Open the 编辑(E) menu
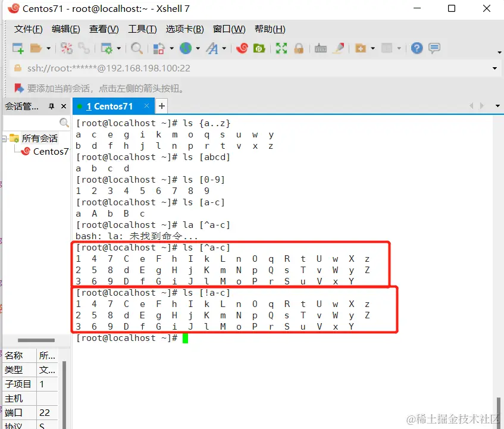The image size is (504, 429). click(66, 29)
